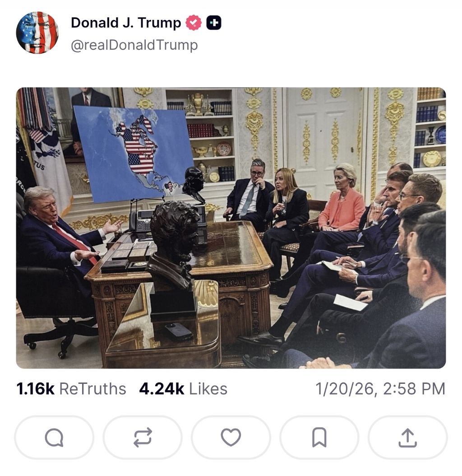The image size is (462, 476).
Task: Click the 1/20/26, 2:58 PM timestamp
Action: (x=380, y=388)
